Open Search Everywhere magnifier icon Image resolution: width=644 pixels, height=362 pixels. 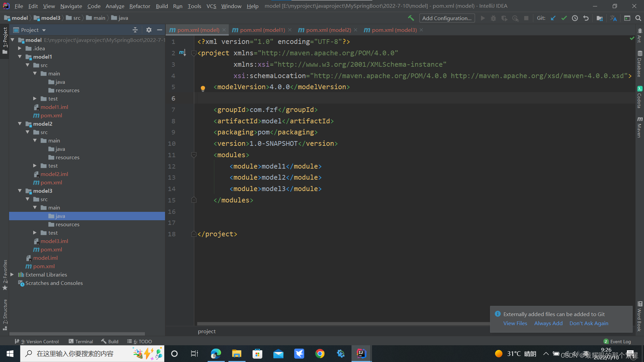point(638,18)
